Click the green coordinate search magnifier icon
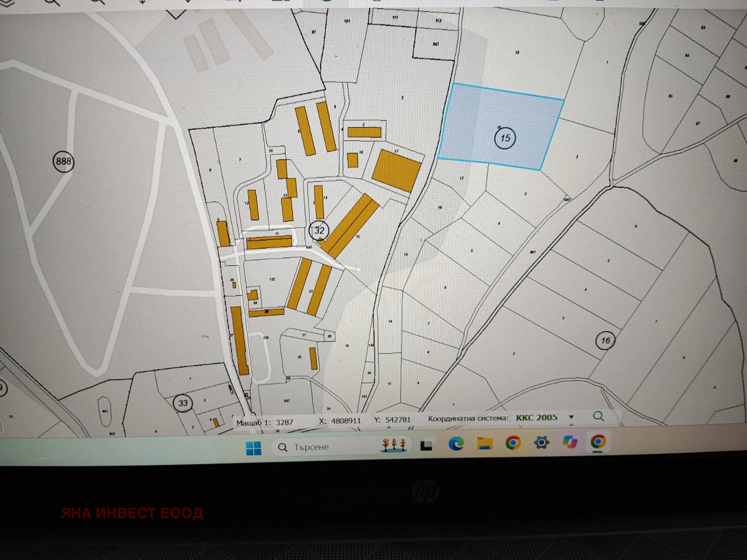Image resolution: width=747 pixels, height=560 pixels. point(598,416)
